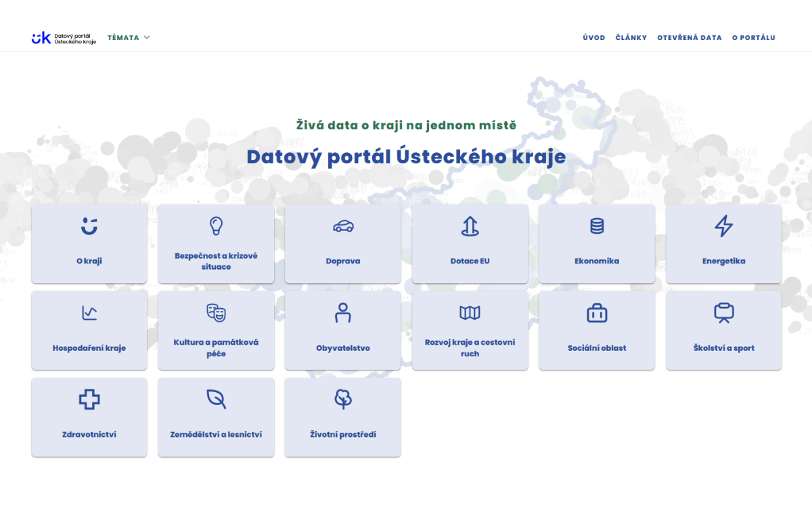Click the theater masks icon for Kultura a památková péče
Viewport: 812px width, 508px height.
click(x=216, y=313)
